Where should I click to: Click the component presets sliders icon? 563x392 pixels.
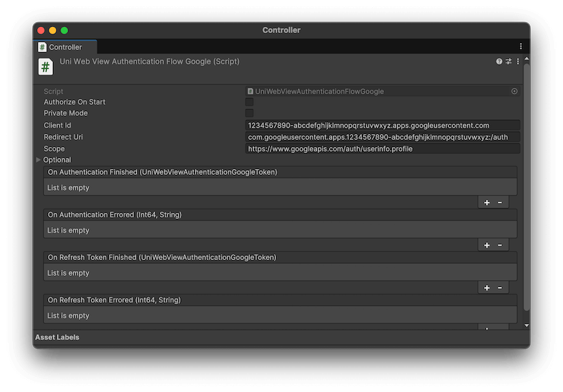(x=509, y=62)
